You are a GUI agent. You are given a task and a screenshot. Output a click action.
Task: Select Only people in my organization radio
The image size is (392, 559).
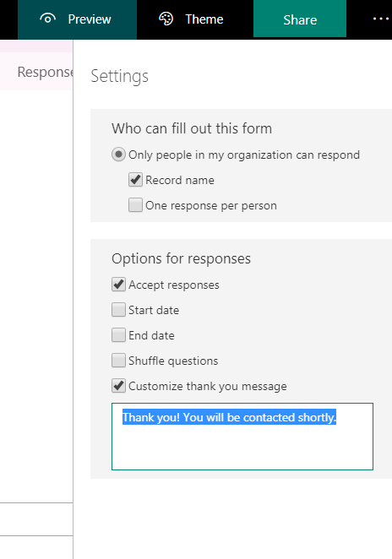[x=118, y=155]
